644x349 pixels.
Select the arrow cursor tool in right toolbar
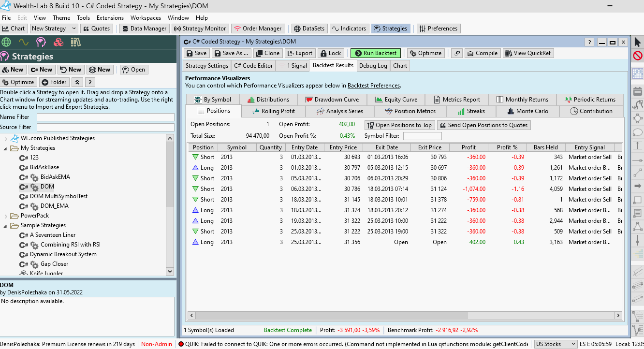click(x=637, y=42)
